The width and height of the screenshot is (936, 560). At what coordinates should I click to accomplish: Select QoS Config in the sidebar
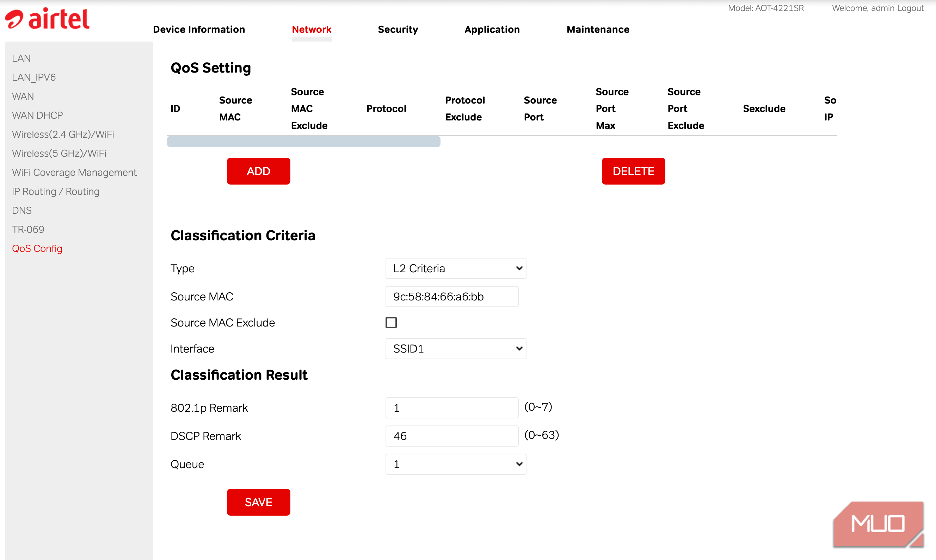(x=37, y=248)
